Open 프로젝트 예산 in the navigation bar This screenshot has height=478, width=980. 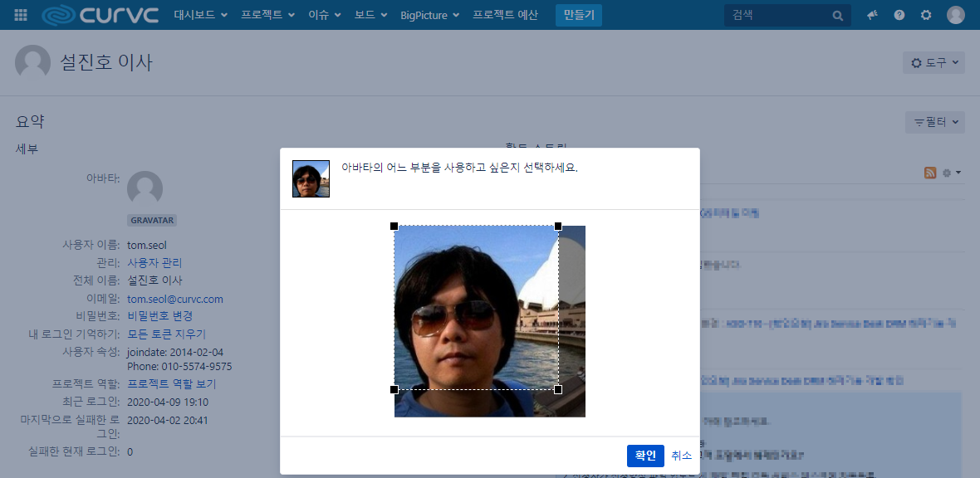click(505, 15)
